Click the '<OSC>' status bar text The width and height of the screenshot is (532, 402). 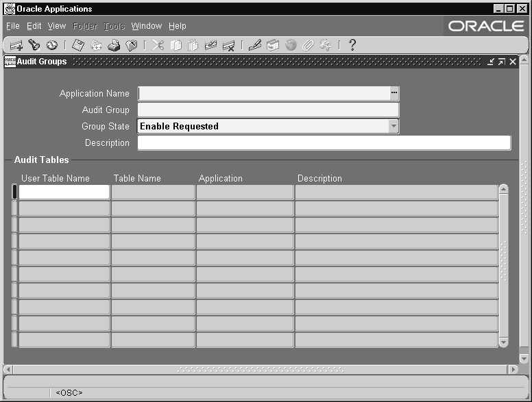69,392
